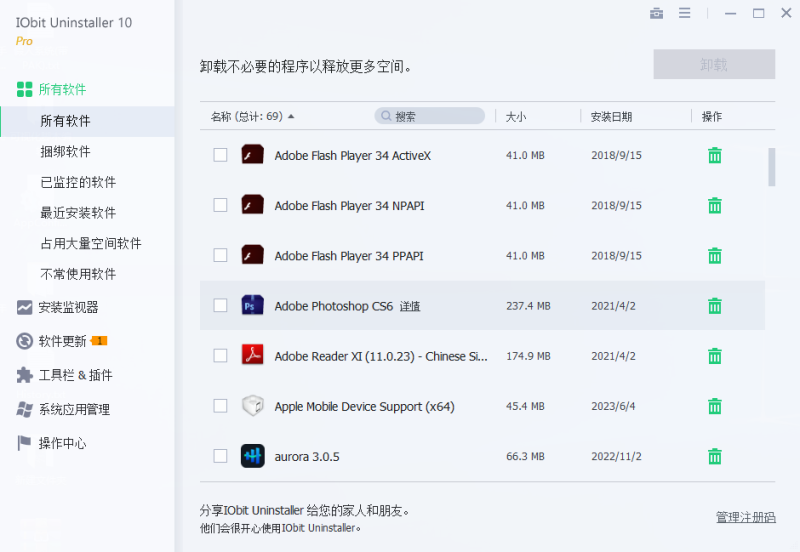Click trash icon for Adobe Flash Player 34 NPAPI
The width and height of the screenshot is (800, 552).
(715, 205)
